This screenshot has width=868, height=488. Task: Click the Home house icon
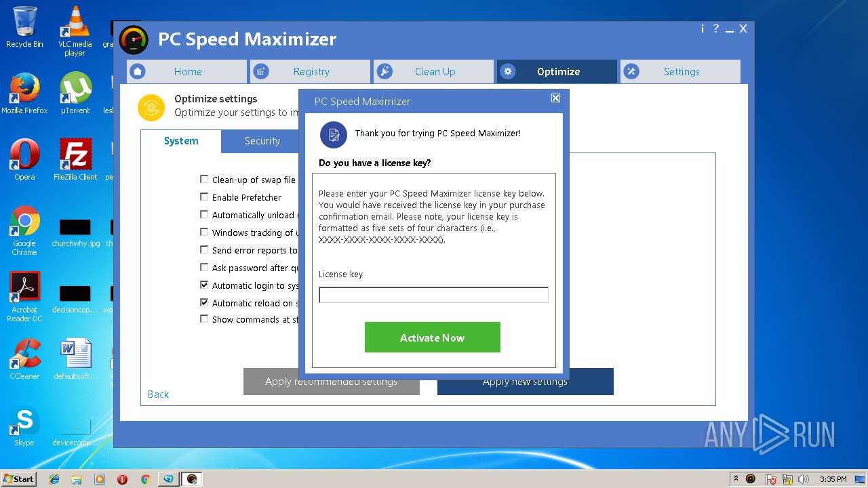coord(138,71)
